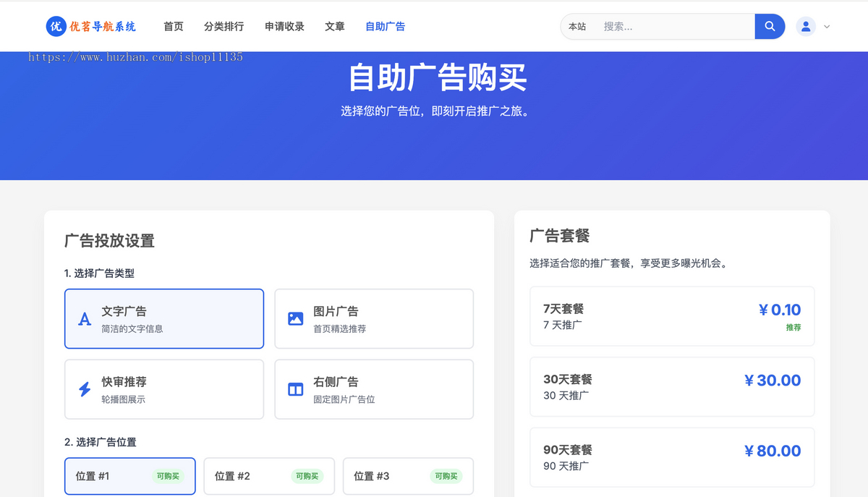Viewport: 868px width, 497px height.
Task: Click the 文字广告 letter A icon
Action: click(85, 319)
